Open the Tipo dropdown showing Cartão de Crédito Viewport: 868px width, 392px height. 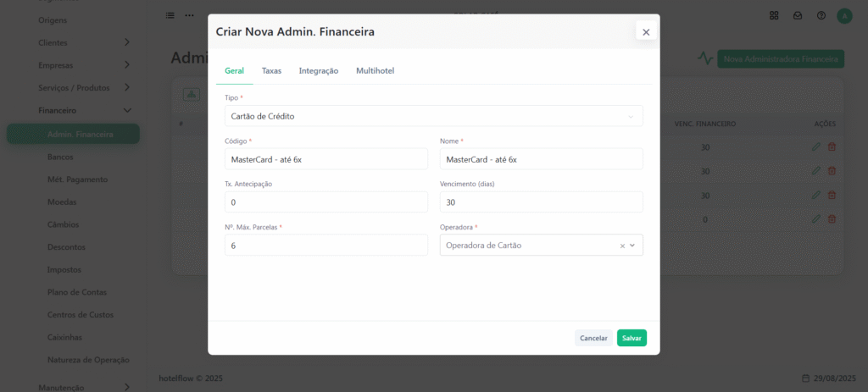(433, 116)
